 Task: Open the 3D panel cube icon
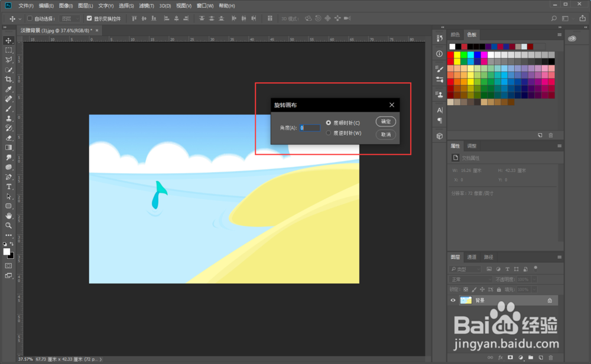pyautogui.click(x=440, y=136)
